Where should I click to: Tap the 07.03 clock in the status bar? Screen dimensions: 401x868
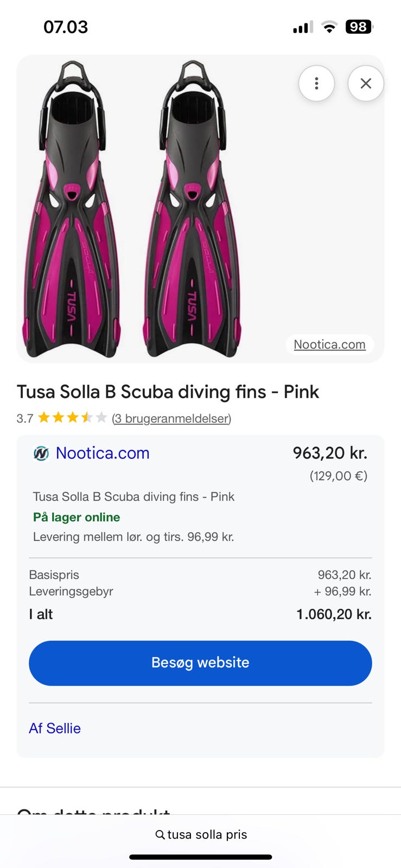pos(66,27)
